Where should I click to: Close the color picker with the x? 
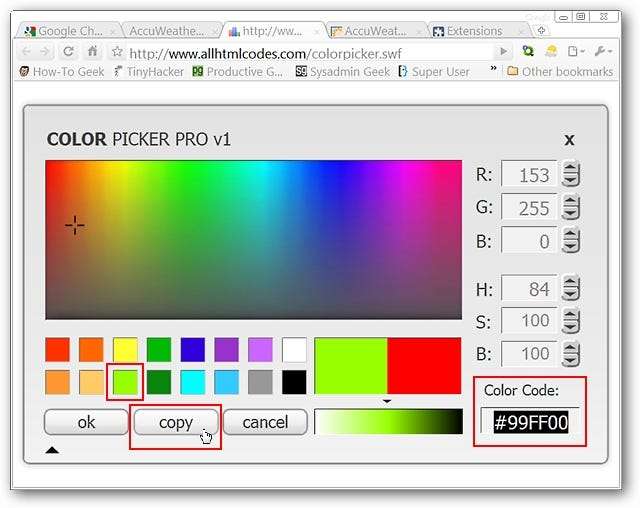(569, 140)
